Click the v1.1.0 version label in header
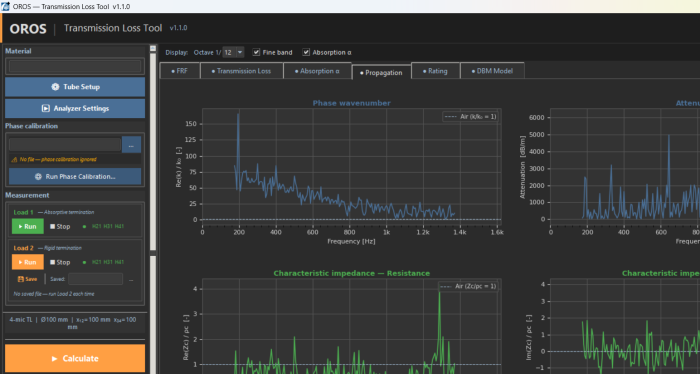Image resolution: width=700 pixels, height=374 pixels. (x=179, y=28)
